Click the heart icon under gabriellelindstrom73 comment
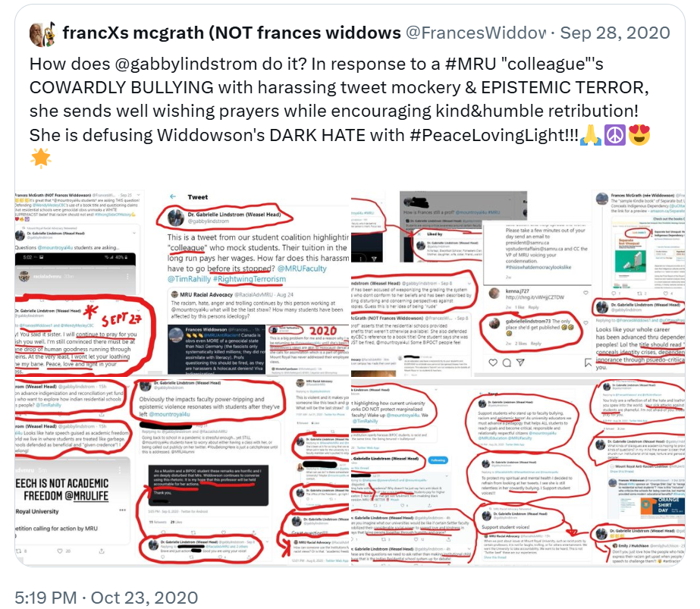The image size is (700, 609). 493,363
